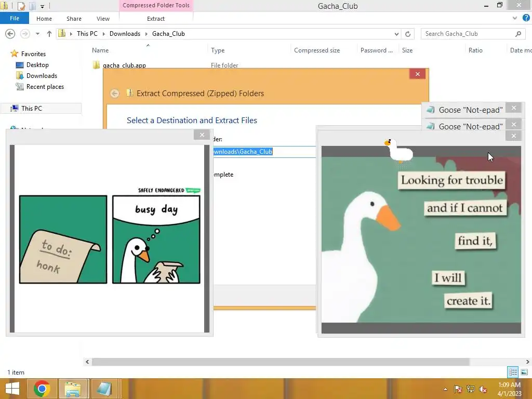Image resolution: width=532 pixels, height=399 pixels.
Task: Switch to Large icons view layout icon
Action: (x=524, y=372)
